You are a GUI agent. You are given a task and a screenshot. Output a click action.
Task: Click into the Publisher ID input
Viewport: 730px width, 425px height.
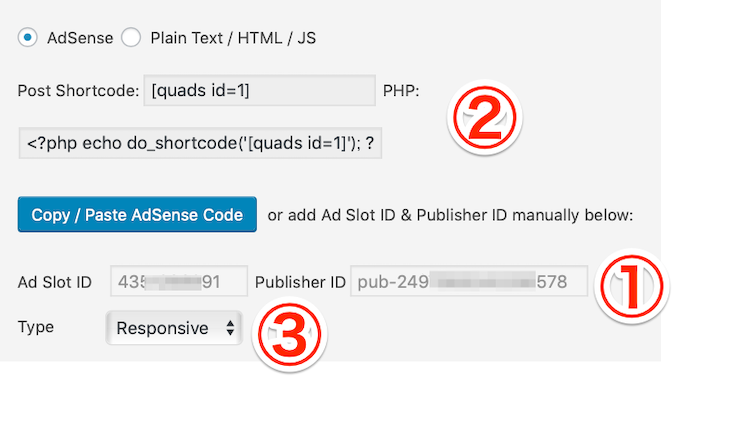coord(469,281)
